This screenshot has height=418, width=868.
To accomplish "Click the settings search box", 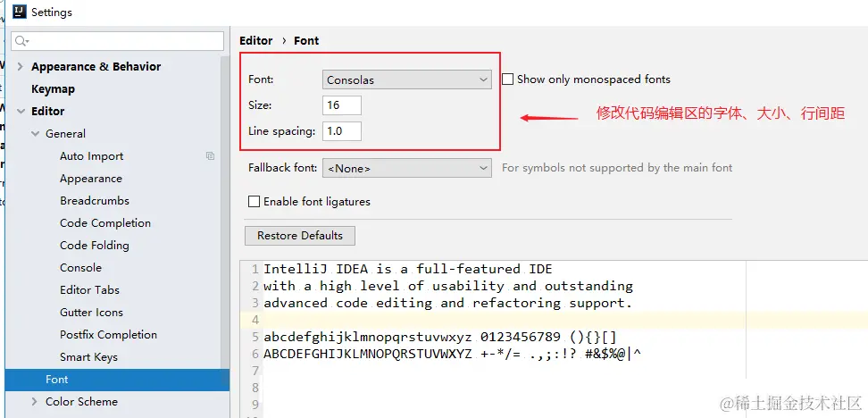I will (117, 41).
